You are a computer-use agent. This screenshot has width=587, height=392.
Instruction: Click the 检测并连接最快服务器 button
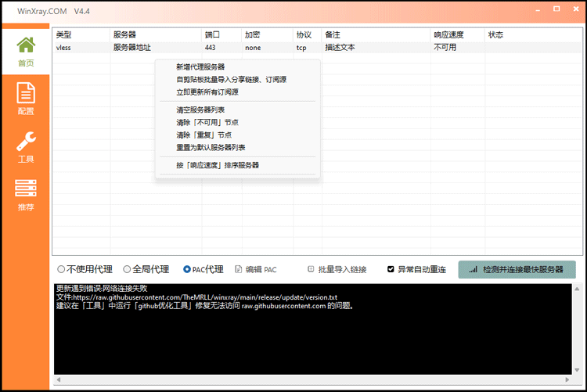[517, 269]
